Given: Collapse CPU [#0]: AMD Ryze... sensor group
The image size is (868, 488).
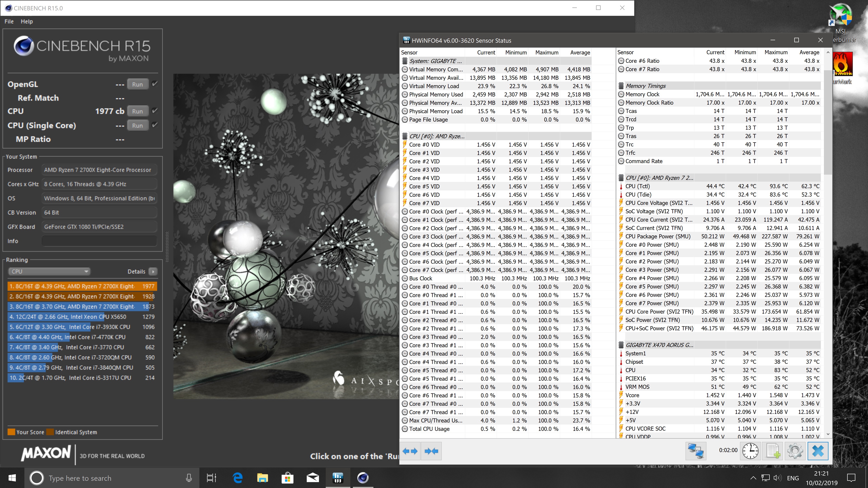Looking at the screenshot, I should click(x=405, y=136).
